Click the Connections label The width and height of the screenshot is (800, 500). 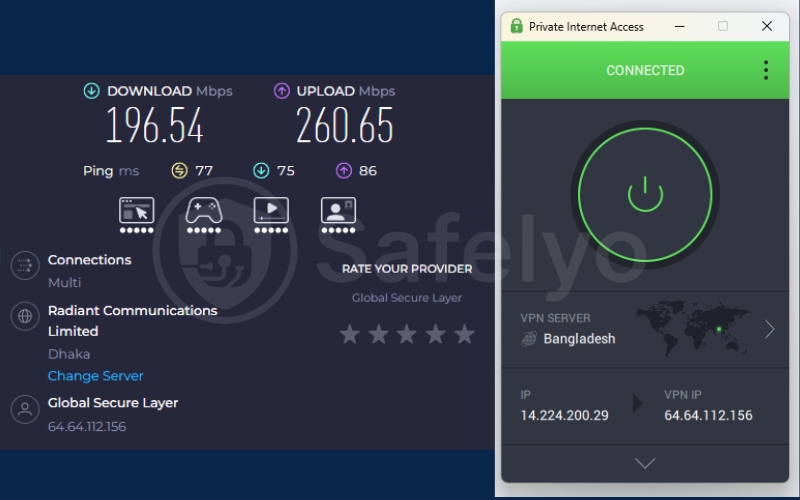click(x=89, y=260)
